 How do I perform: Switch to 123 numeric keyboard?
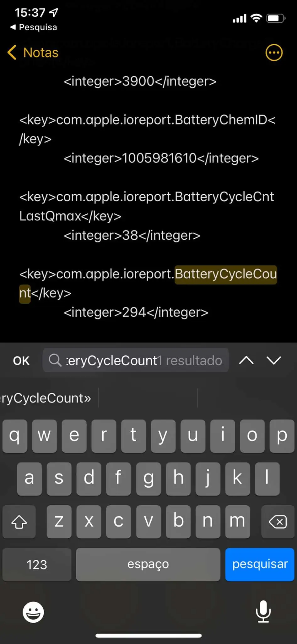37,564
